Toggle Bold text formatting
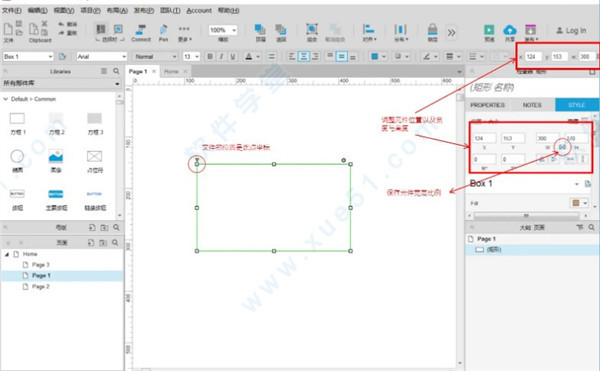Image resolution: width=600 pixels, height=371 pixels. point(210,57)
